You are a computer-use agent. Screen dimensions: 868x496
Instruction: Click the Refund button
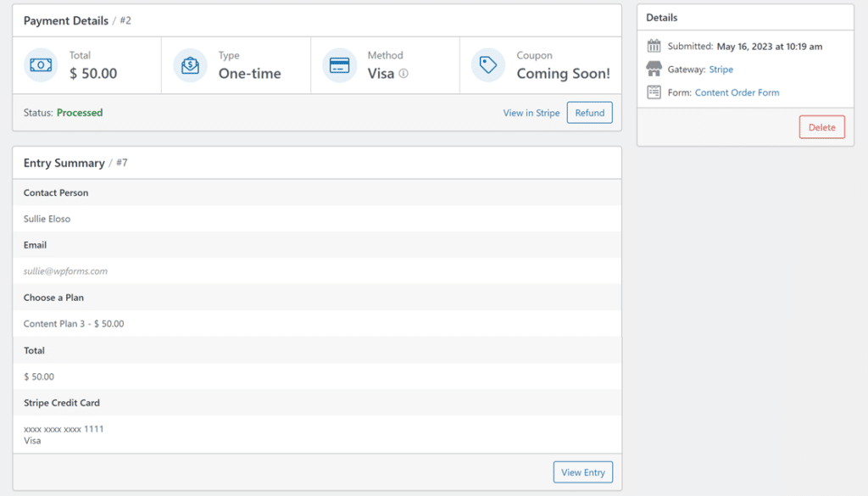589,112
